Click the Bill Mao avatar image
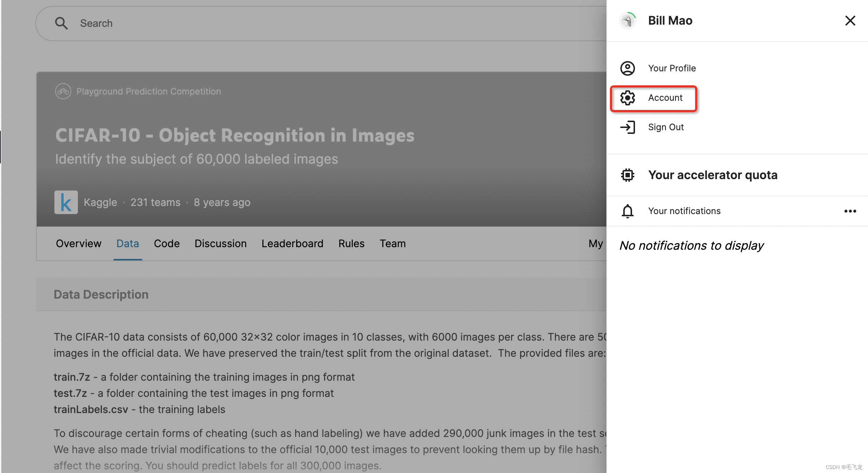The width and height of the screenshot is (868, 473). pyautogui.click(x=628, y=21)
